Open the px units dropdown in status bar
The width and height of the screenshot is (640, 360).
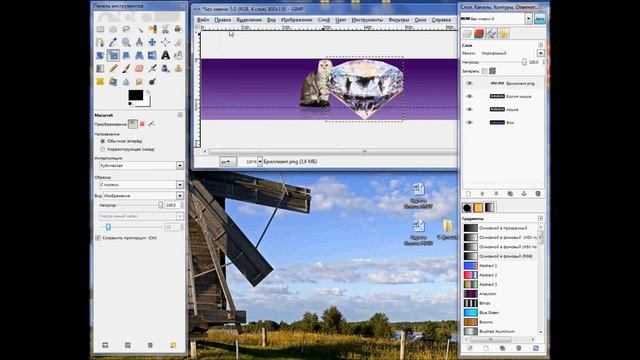pyautogui.click(x=228, y=162)
